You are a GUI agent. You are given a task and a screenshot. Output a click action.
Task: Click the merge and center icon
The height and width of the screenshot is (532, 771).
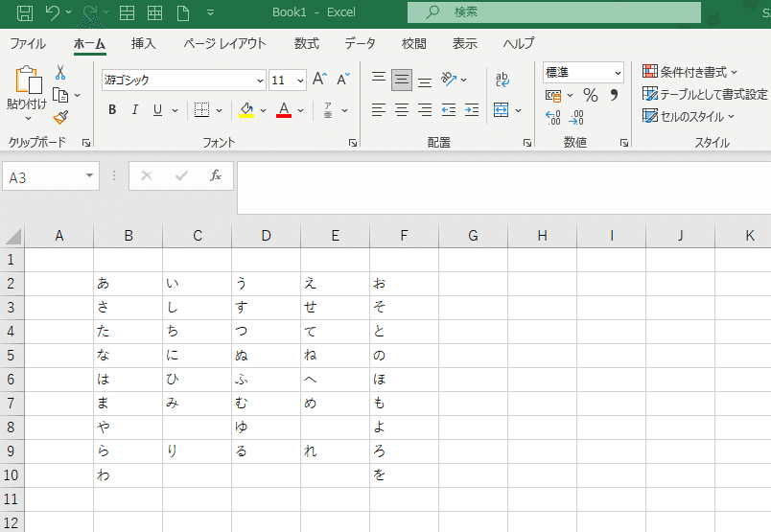[501, 110]
